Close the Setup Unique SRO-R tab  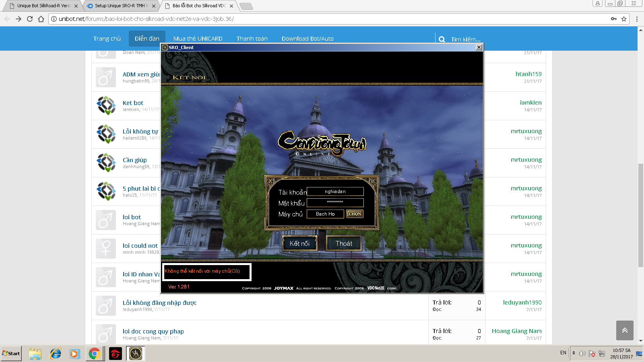[x=154, y=6]
